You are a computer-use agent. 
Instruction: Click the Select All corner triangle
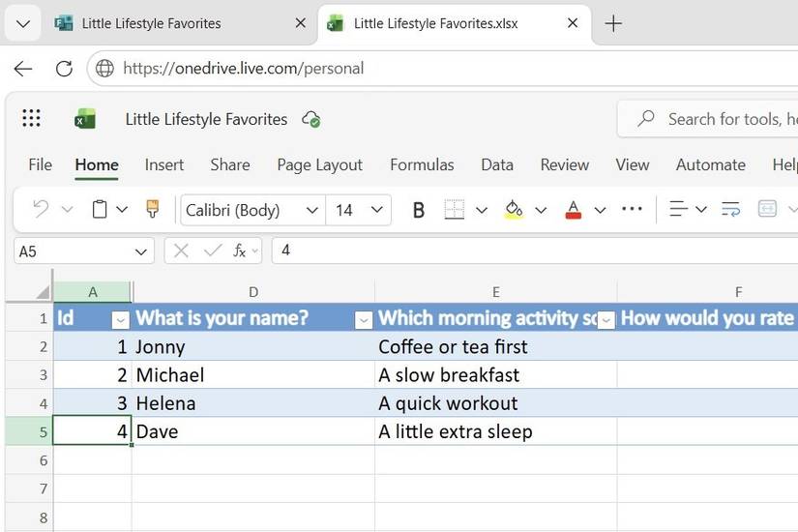42,292
